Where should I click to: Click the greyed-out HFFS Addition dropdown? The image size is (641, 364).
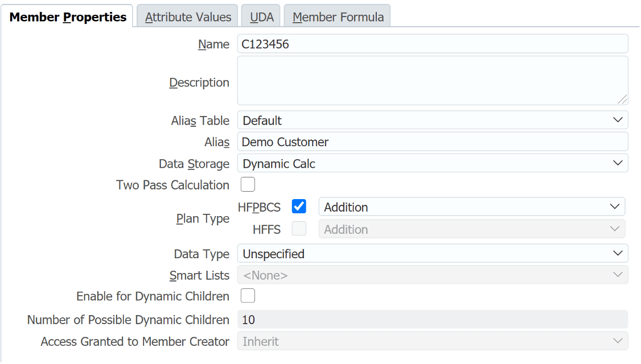[x=471, y=229]
